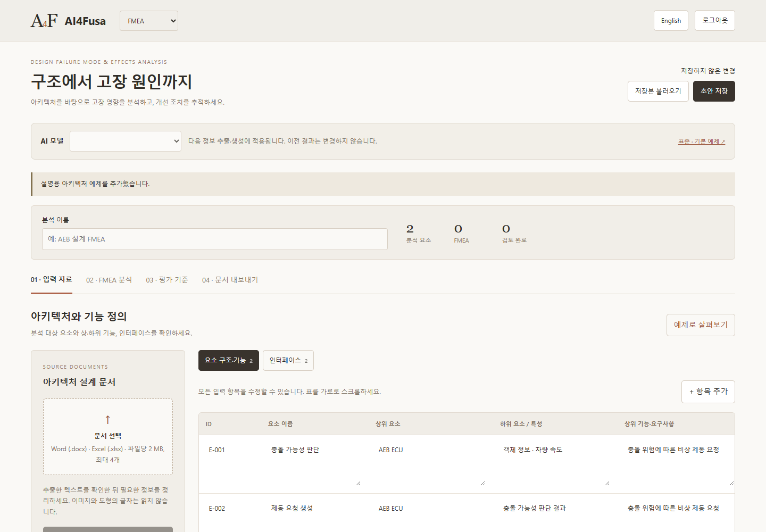Click the 제동 요청 생성 name cell

point(314,517)
